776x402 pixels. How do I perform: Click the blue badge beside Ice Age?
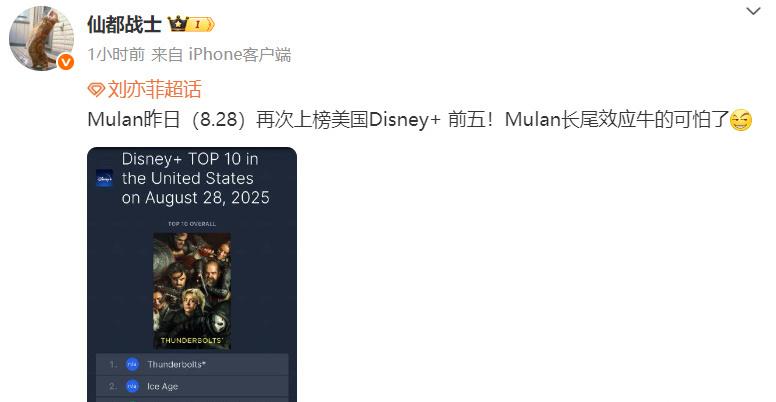pyautogui.click(x=132, y=386)
